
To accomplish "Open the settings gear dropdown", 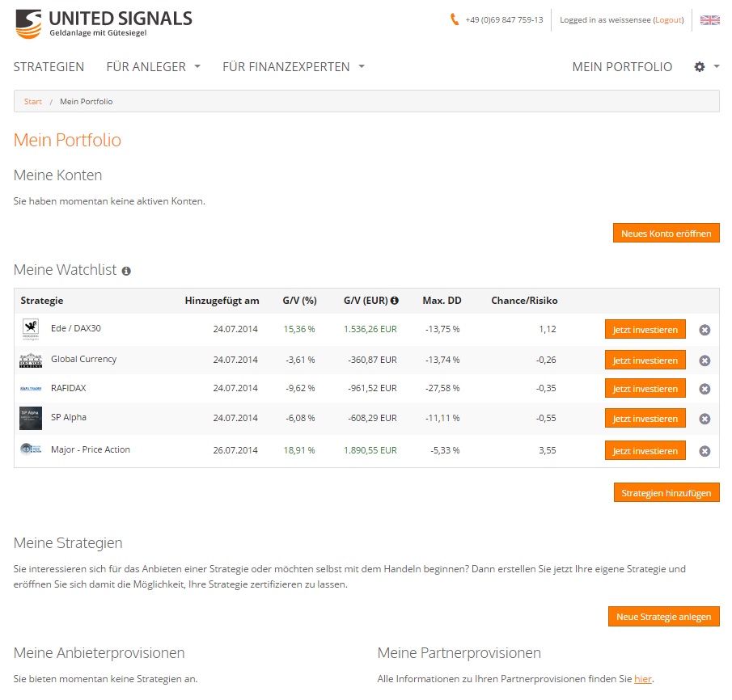I will [705, 67].
